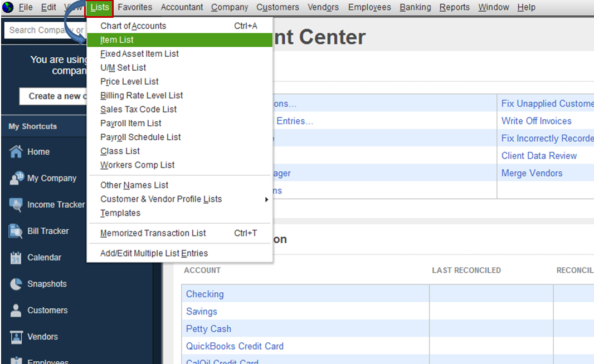
Task: Click the Search Company input field
Action: (x=46, y=30)
